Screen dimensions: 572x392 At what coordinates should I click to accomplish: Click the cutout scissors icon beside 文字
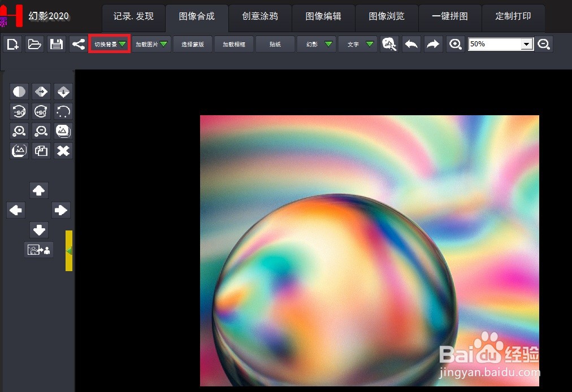389,45
